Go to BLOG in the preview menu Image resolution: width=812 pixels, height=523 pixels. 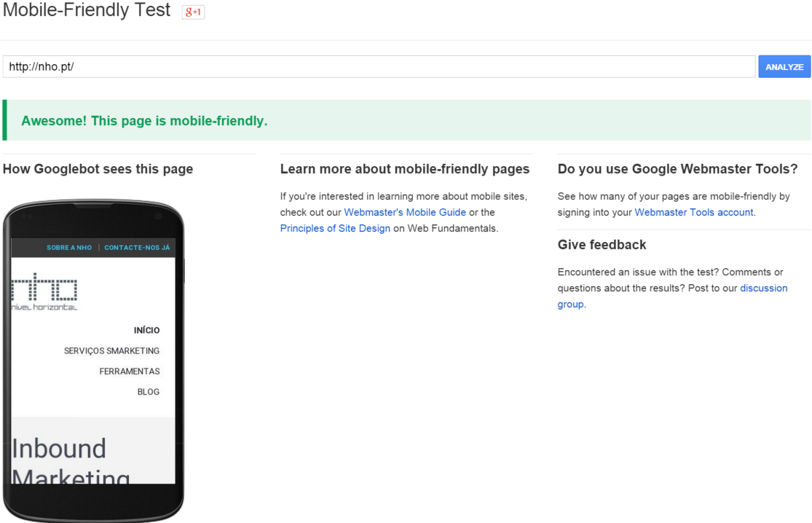click(148, 392)
